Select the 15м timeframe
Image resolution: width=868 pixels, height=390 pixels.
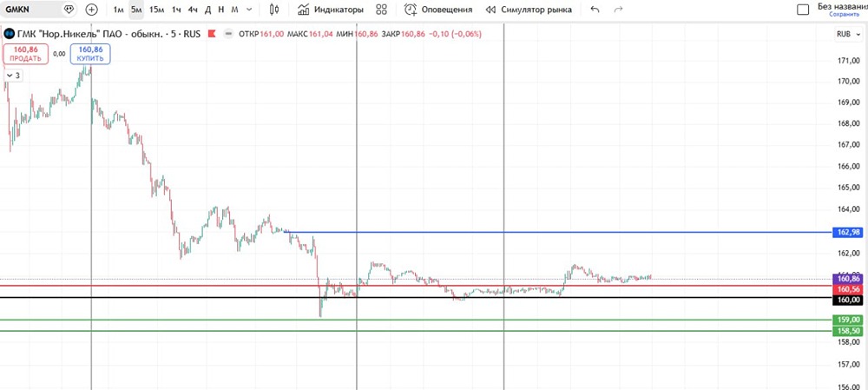click(x=156, y=10)
